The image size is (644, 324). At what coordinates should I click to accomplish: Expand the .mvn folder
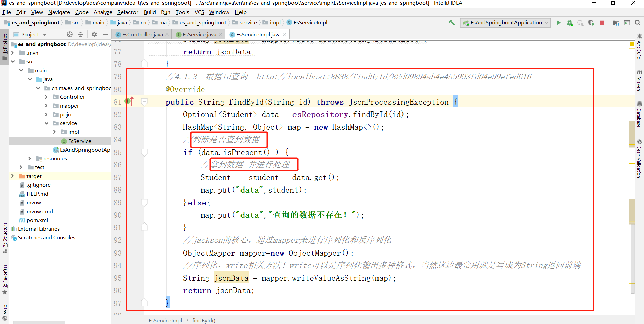tap(12, 53)
